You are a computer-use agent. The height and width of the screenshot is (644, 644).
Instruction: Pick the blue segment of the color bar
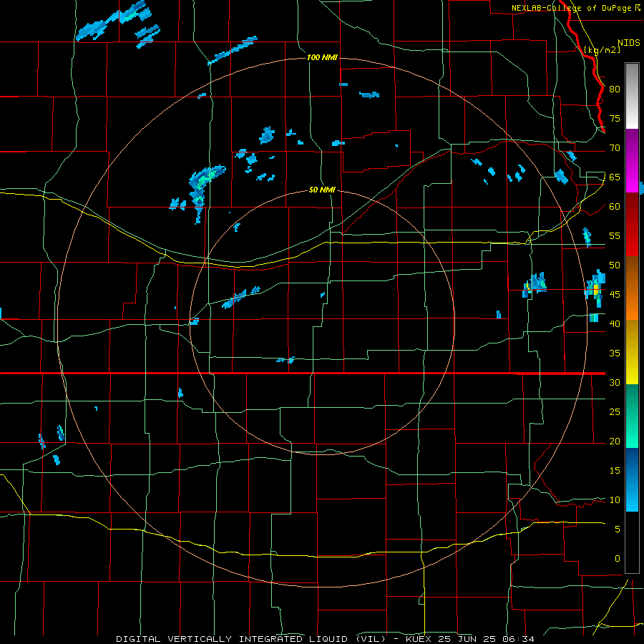tap(632, 479)
